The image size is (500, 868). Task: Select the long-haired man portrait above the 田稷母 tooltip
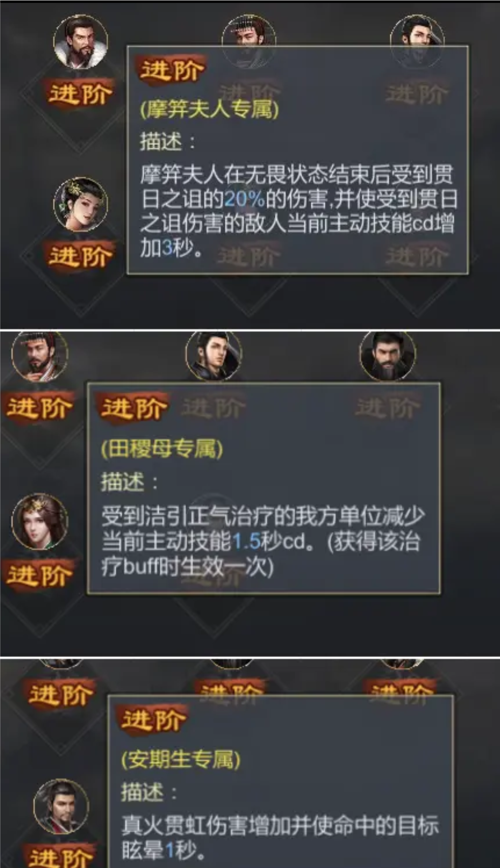pos(213,356)
